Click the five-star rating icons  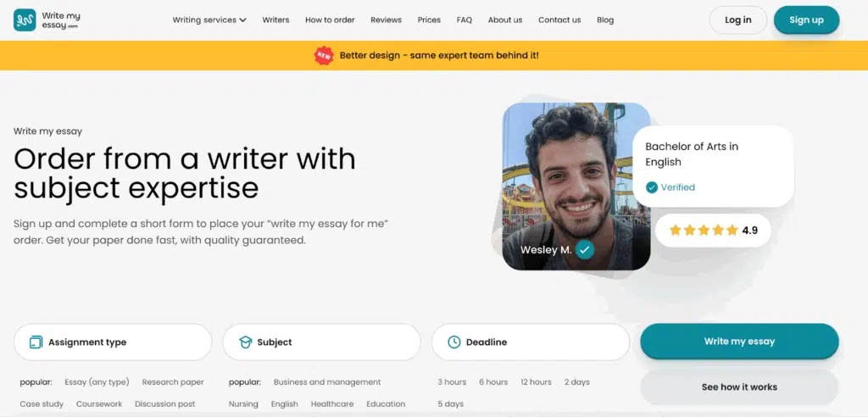point(704,231)
